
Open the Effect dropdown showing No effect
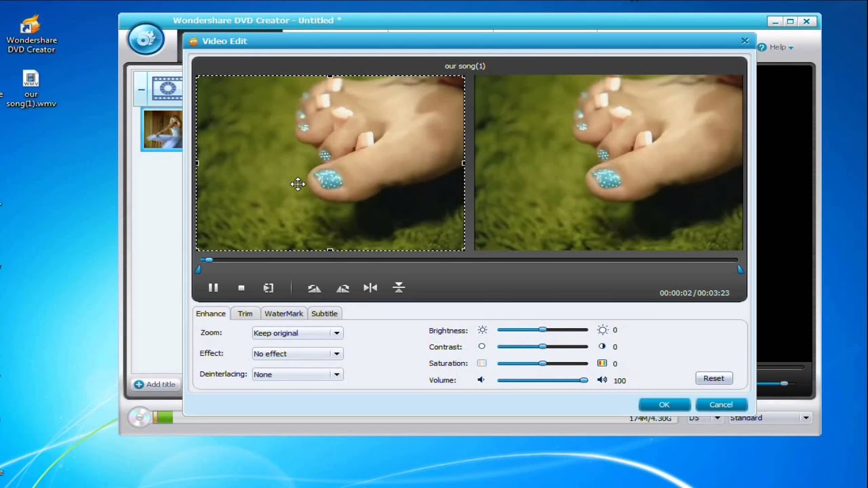(x=297, y=354)
